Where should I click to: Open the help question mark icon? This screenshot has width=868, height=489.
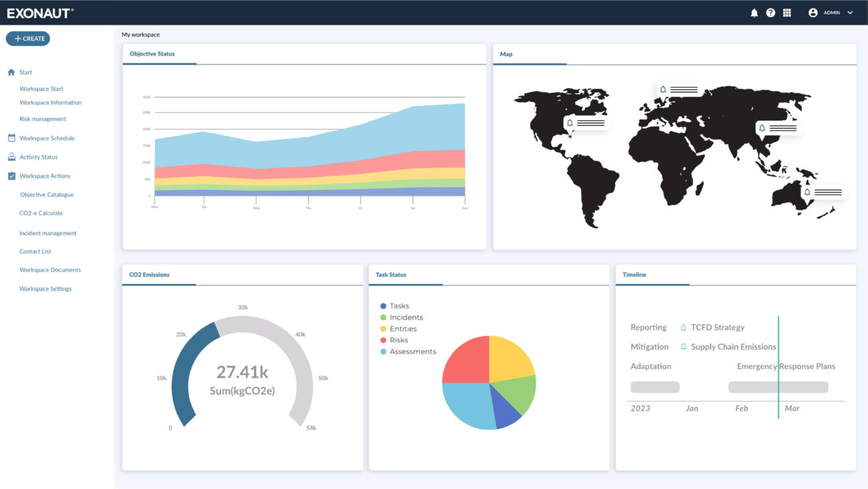771,13
